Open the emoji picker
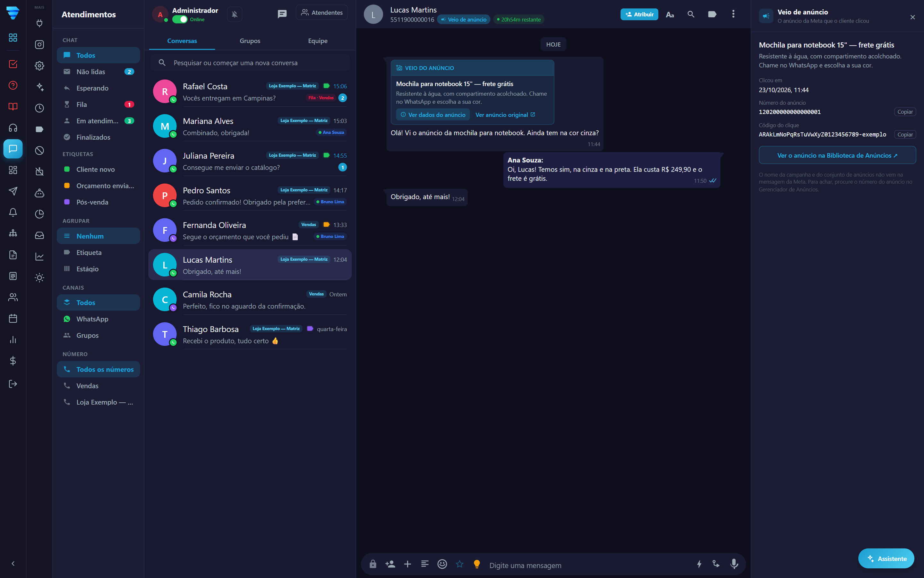 tap(442, 564)
